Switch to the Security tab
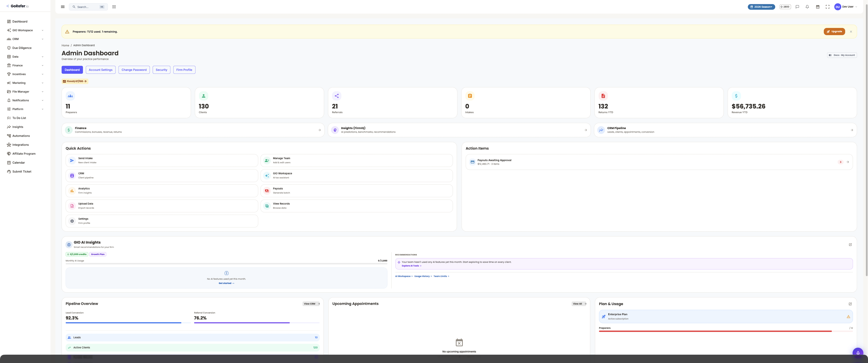This screenshot has width=868, height=363. pos(161,70)
